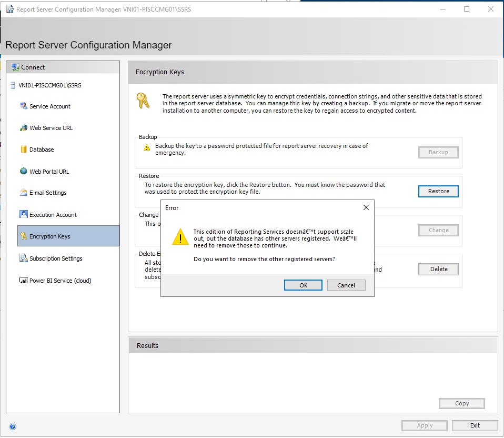Screen dimensions: 504x438
Task: Click the Restore group label
Action: (x=149, y=176)
